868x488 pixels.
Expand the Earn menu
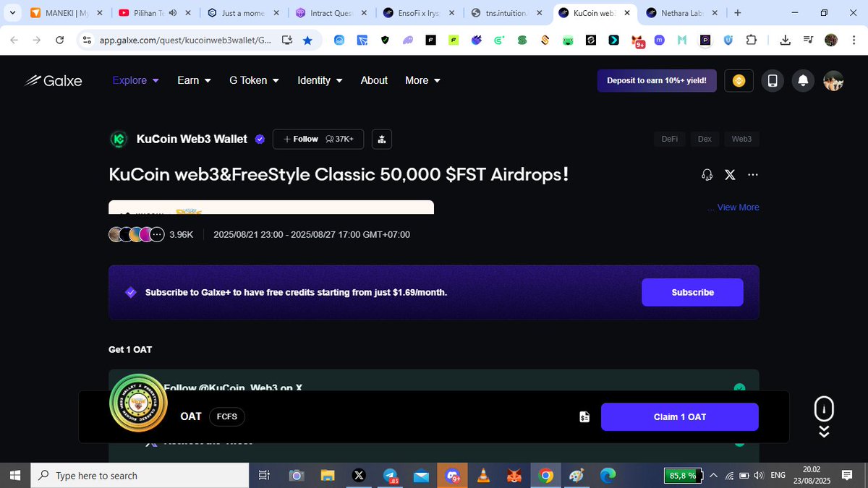[194, 80]
